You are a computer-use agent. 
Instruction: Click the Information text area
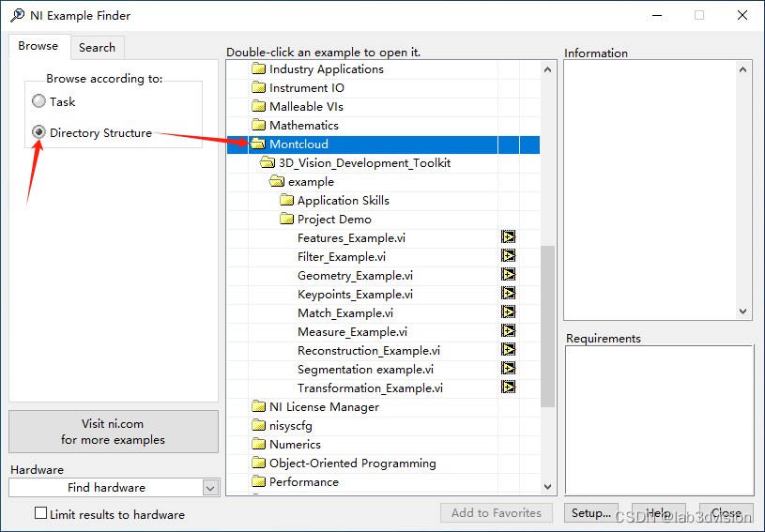pos(650,190)
